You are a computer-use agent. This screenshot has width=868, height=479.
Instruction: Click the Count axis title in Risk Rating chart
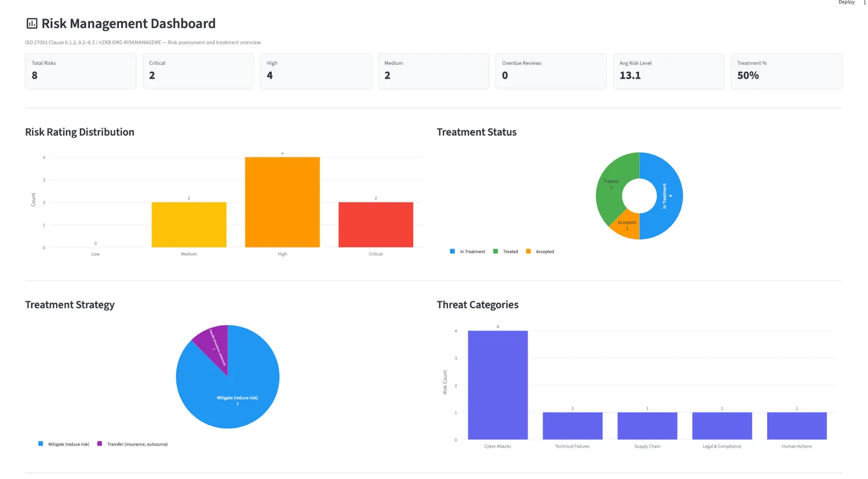[x=33, y=200]
